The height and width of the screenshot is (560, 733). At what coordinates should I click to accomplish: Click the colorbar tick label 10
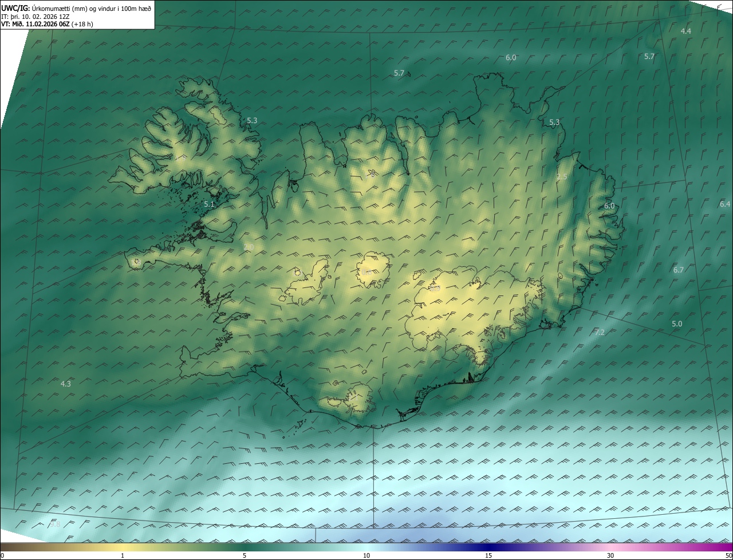[x=366, y=555]
